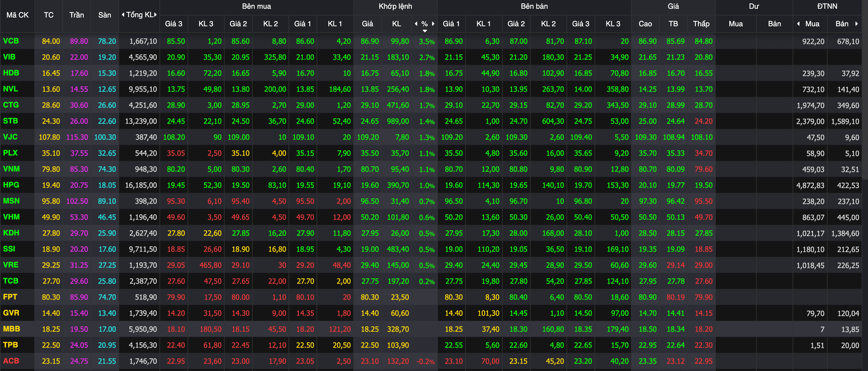Click the right arrow beside Tổng KL header
Image resolution: width=868 pixels, height=371 pixels.
click(x=155, y=15)
